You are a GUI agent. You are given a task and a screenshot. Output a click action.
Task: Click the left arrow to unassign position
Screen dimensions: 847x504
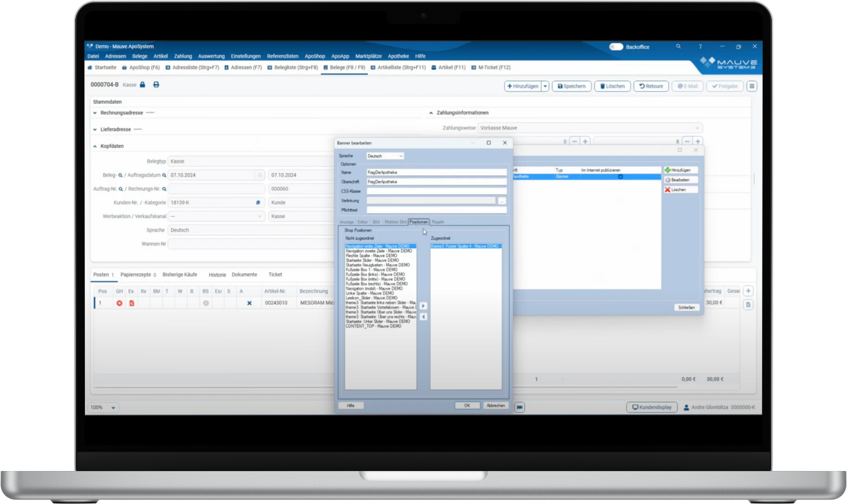pyautogui.click(x=424, y=316)
